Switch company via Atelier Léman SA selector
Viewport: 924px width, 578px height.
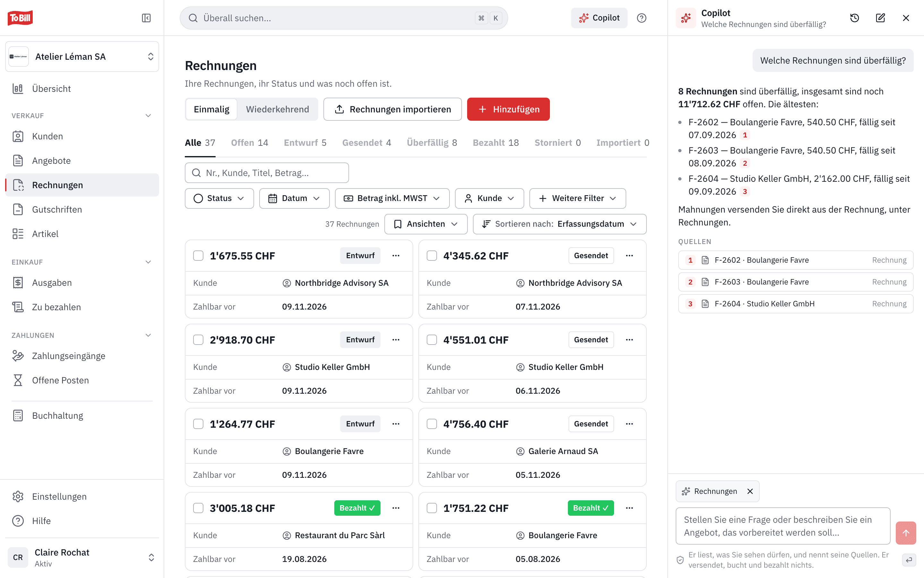82,57
